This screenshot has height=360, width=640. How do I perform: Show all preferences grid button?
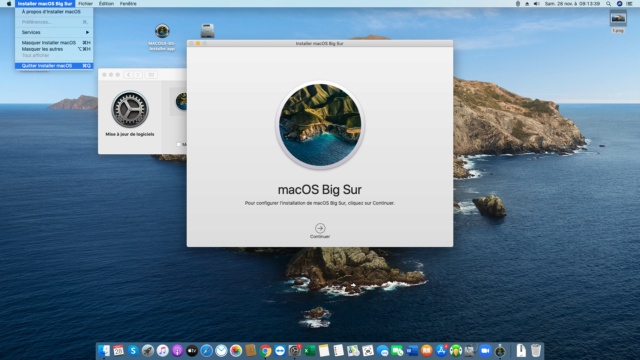(151, 75)
